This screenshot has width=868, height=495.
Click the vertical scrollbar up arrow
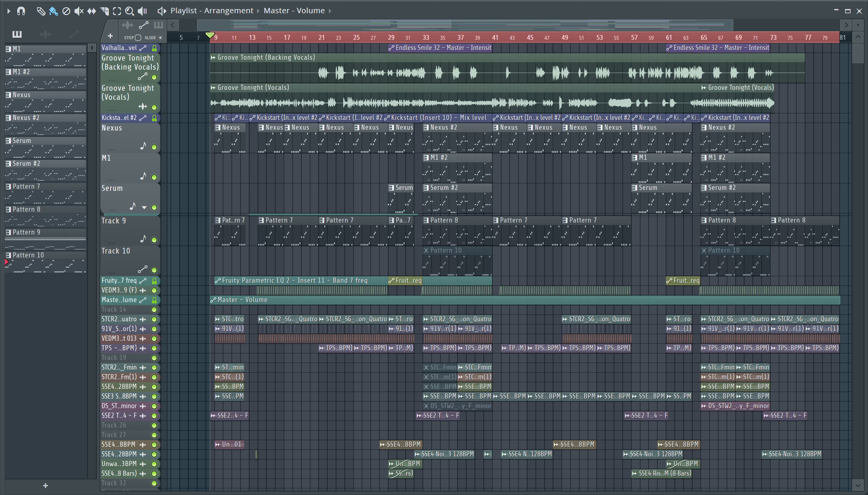click(858, 37)
